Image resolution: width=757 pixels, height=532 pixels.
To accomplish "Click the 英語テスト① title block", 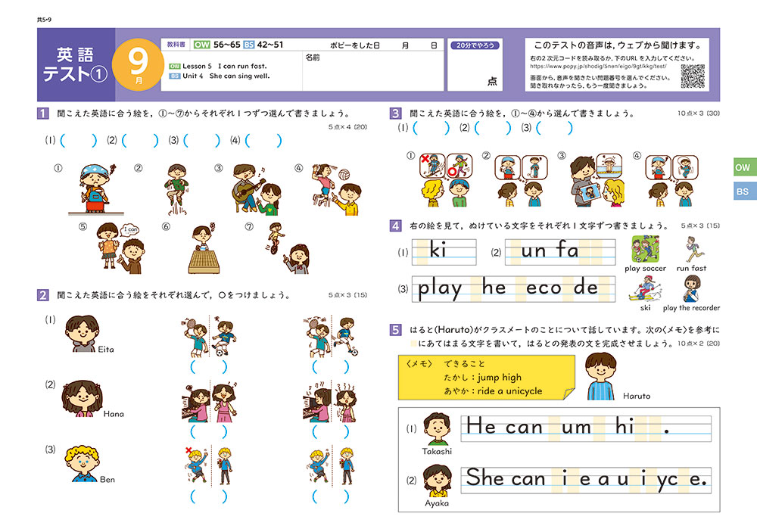I will click(76, 64).
